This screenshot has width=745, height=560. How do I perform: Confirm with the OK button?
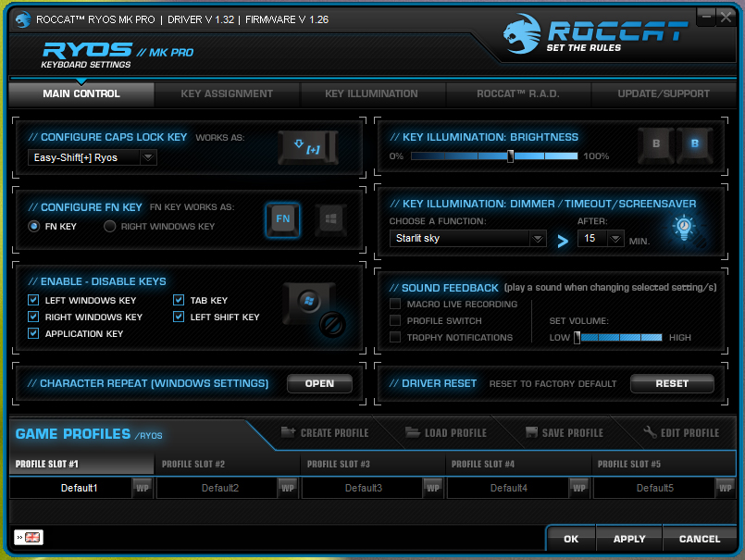(571, 539)
